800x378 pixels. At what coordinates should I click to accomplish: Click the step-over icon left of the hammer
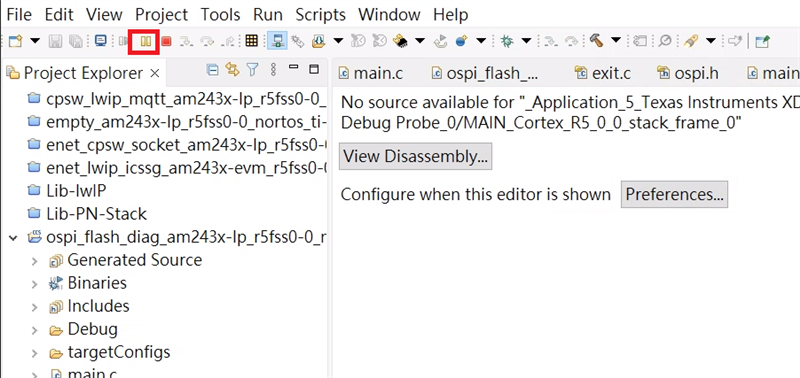pyautogui.click(x=572, y=41)
